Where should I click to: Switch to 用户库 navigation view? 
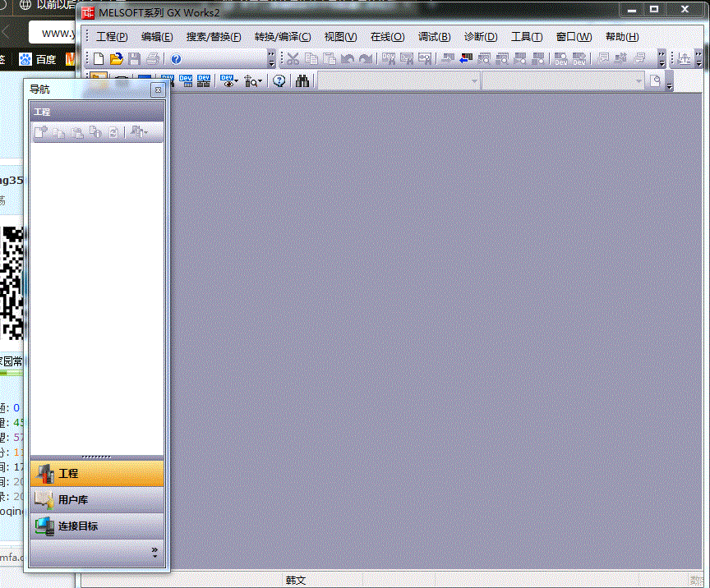click(x=97, y=499)
